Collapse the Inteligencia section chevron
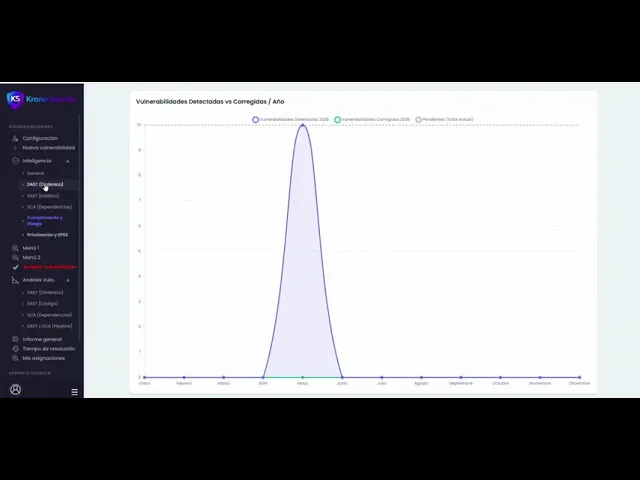Screen dimensions: 640x480 (68, 161)
